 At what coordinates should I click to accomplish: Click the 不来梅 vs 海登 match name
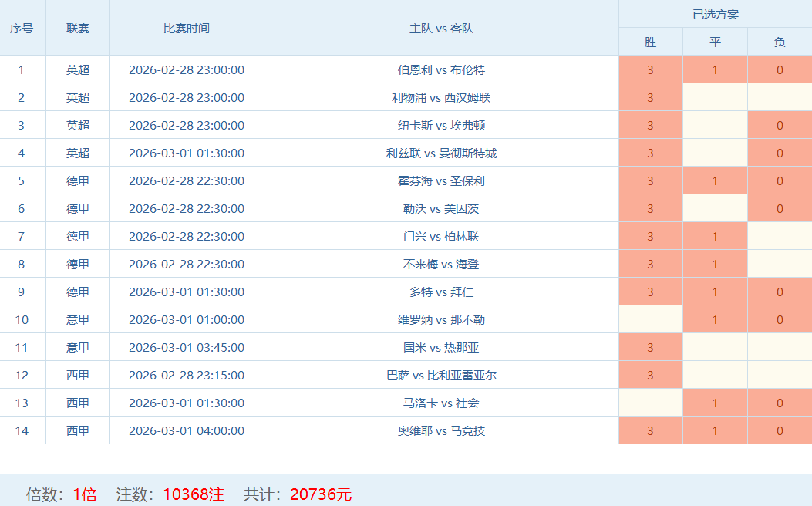pos(441,265)
